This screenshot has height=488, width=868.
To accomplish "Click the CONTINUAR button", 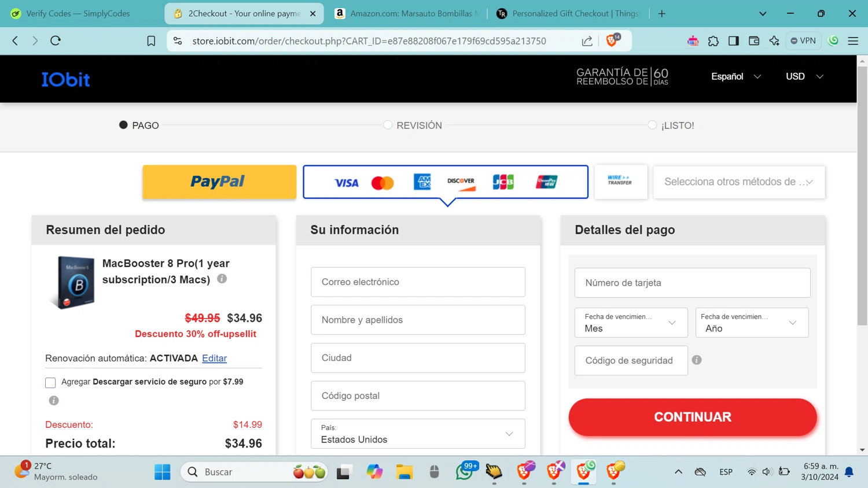I will click(x=693, y=417).
